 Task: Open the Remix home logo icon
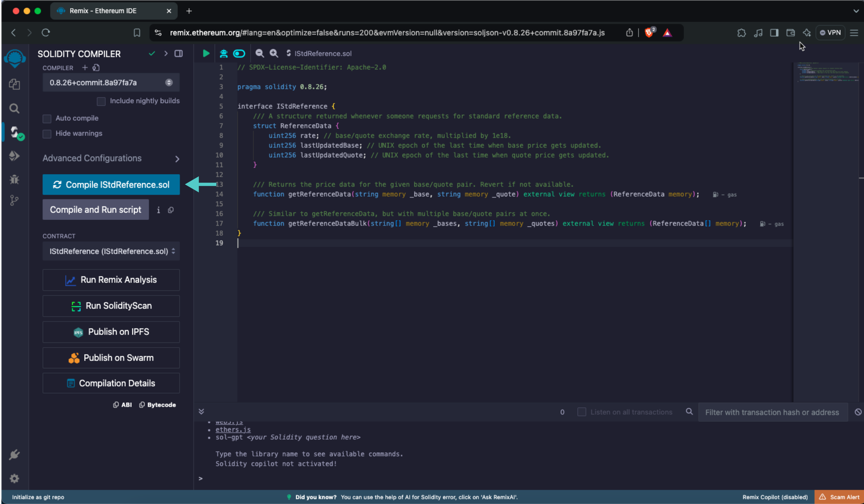pos(14,58)
